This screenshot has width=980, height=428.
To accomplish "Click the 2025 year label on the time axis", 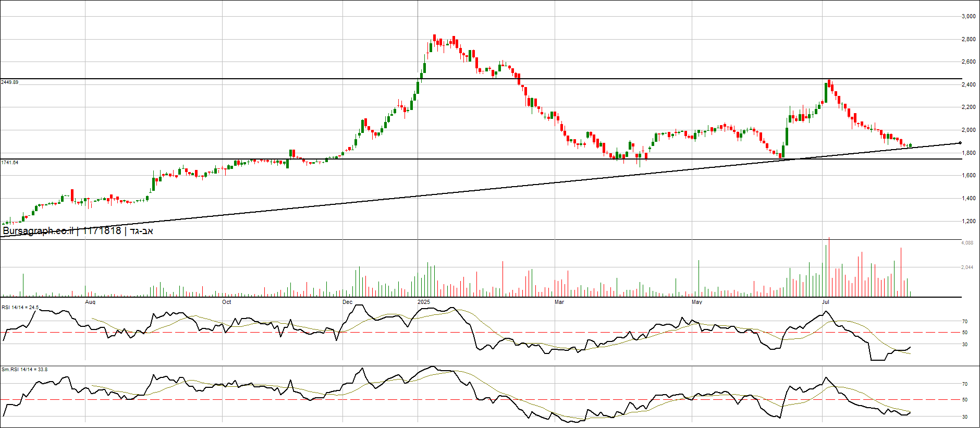I will click(x=424, y=302).
